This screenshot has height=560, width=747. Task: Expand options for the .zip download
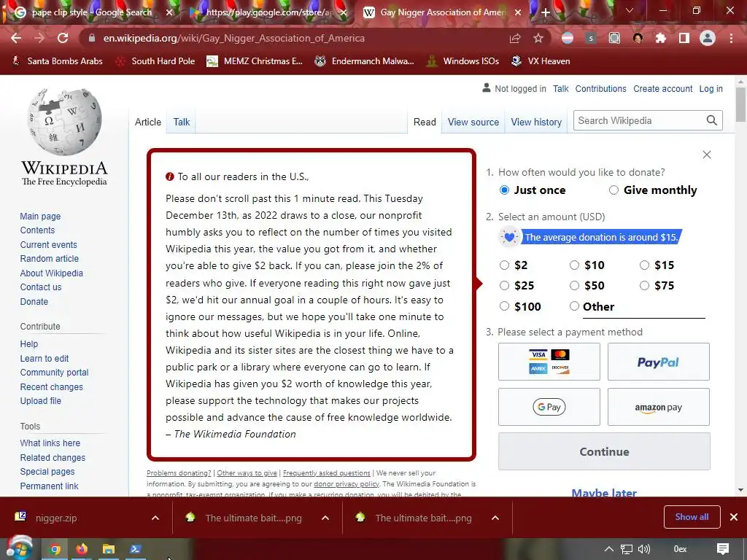pyautogui.click(x=155, y=518)
